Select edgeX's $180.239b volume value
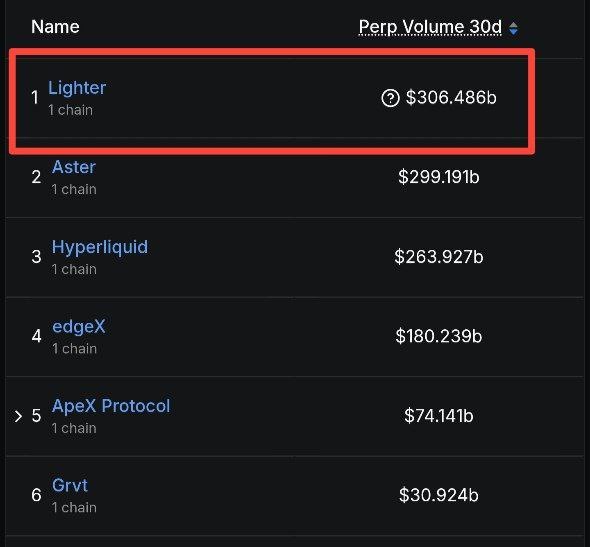This screenshot has width=590, height=547. [439, 336]
